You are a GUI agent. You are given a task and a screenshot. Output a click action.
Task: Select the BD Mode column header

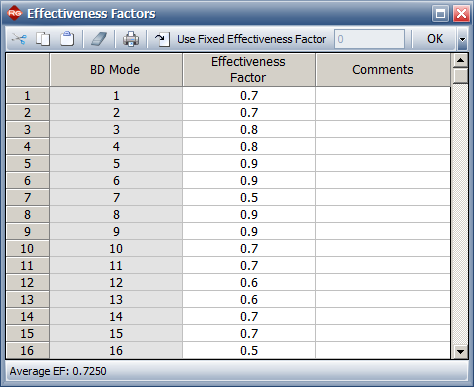click(x=116, y=70)
